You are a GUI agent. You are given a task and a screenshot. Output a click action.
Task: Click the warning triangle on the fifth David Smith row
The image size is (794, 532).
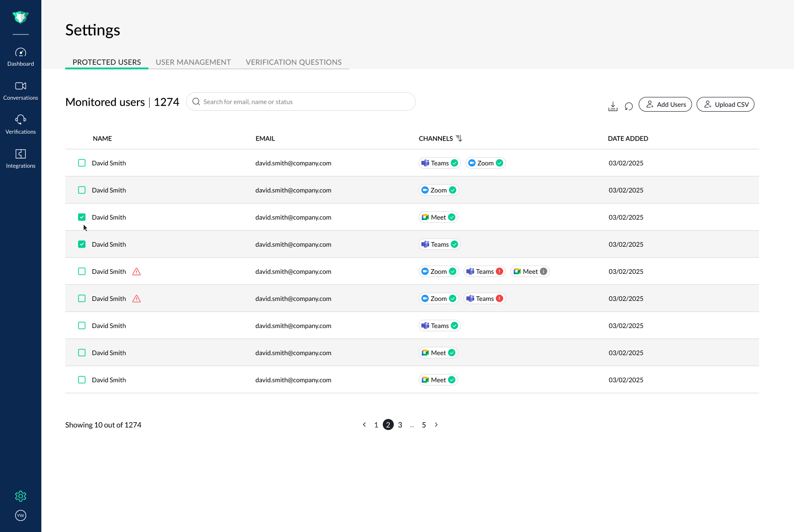[136, 272]
